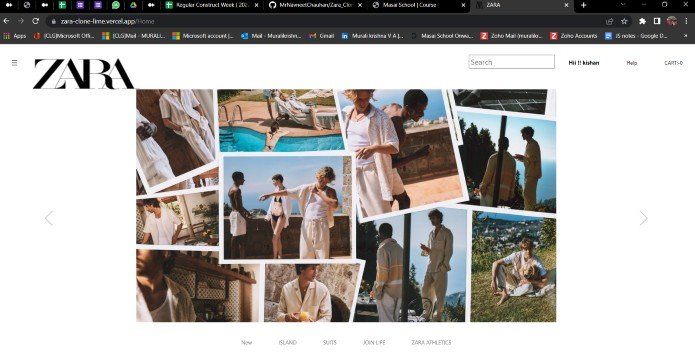Viewport: 695px width, 361px height.
Task: Close the ZARA tab
Action: point(566,5)
